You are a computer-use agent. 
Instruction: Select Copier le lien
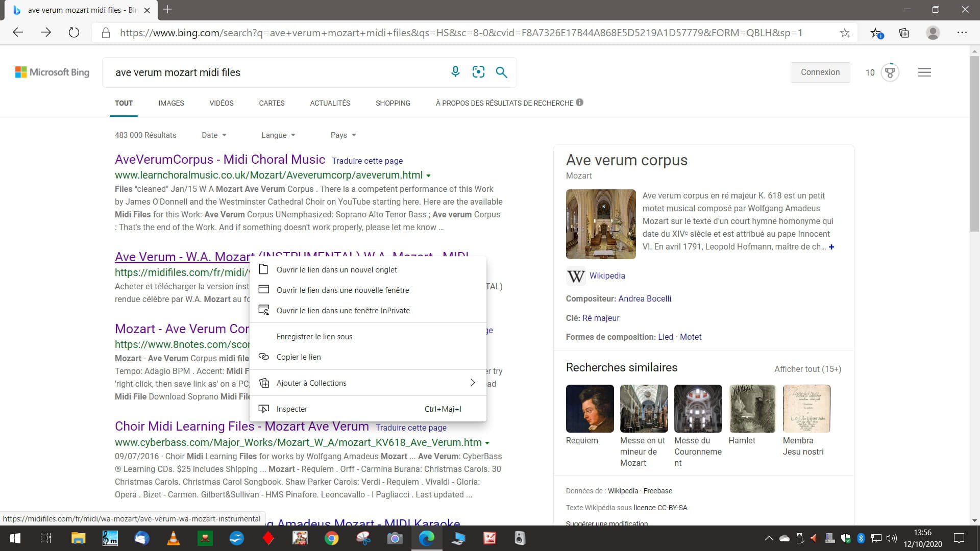click(367, 357)
